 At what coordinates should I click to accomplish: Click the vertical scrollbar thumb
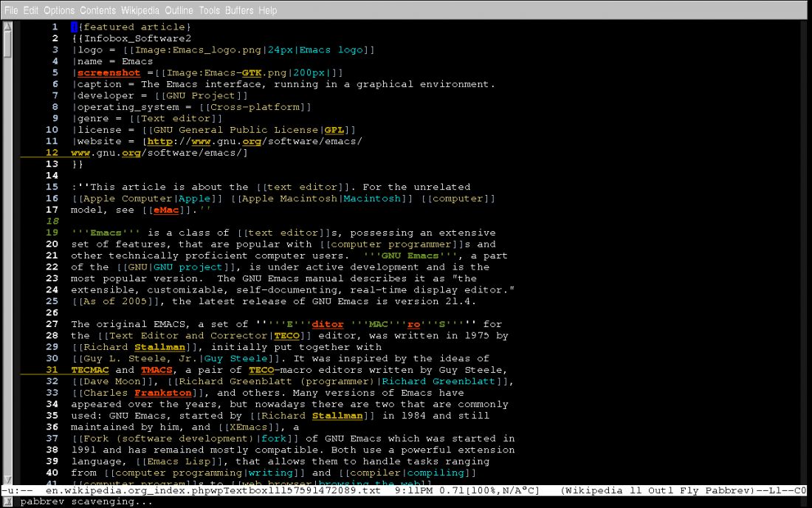point(7,44)
